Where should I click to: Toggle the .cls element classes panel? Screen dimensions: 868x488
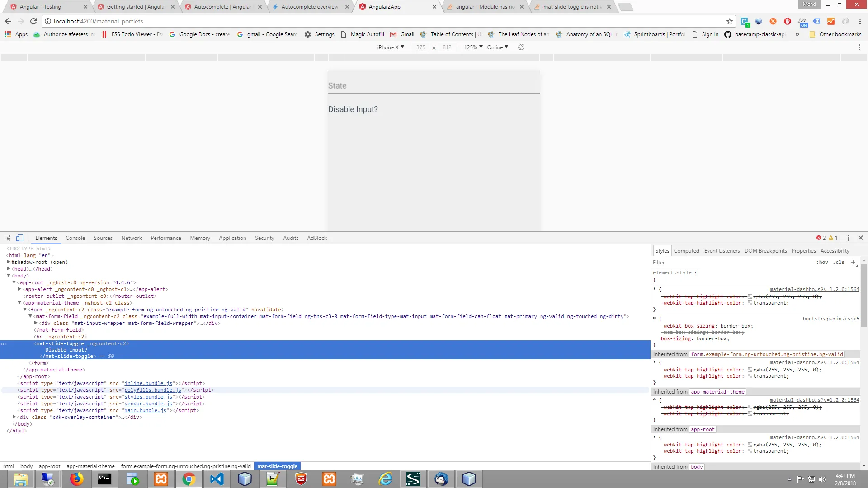(839, 263)
